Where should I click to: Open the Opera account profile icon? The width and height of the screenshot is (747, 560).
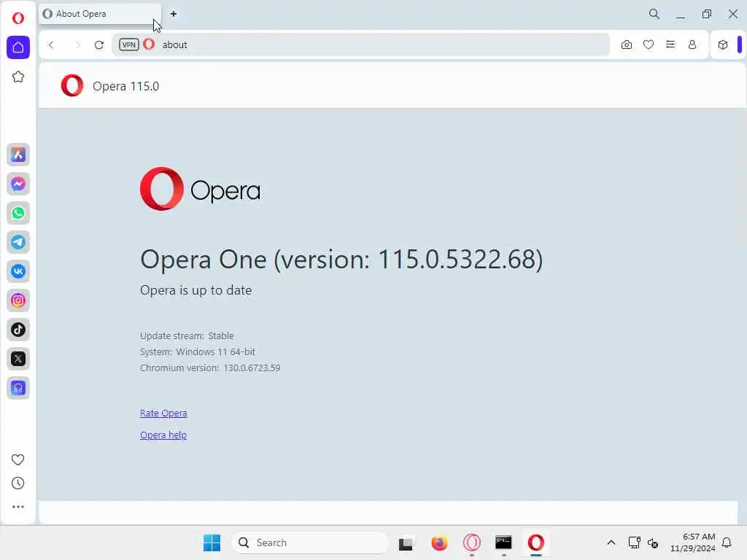692,44
